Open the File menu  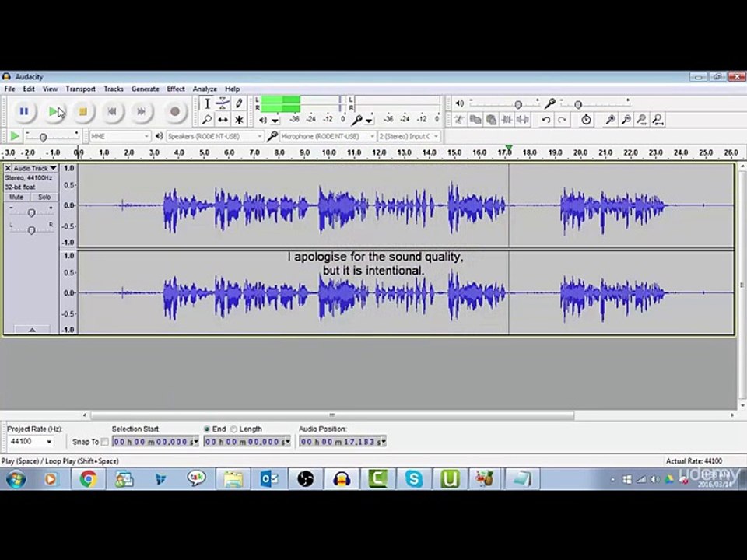(x=9, y=89)
